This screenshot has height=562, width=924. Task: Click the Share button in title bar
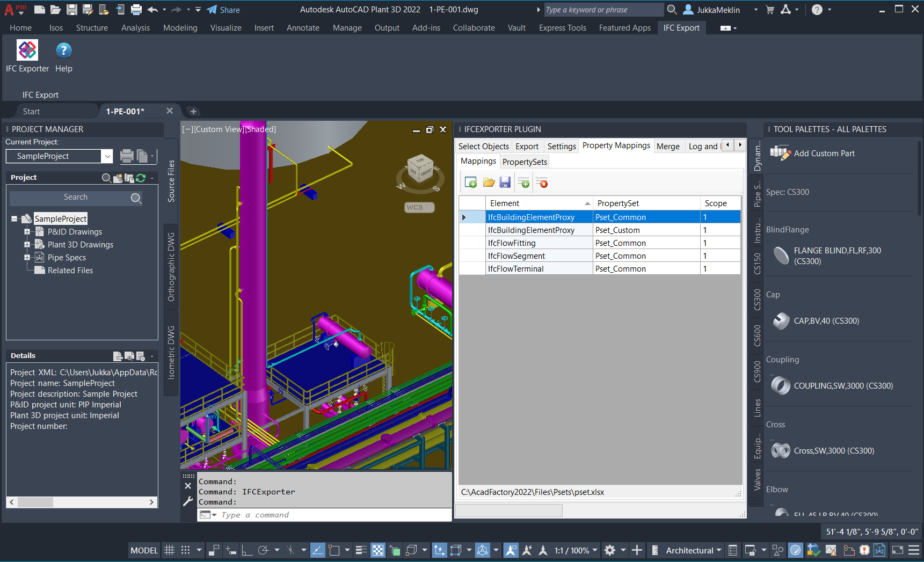tap(224, 10)
